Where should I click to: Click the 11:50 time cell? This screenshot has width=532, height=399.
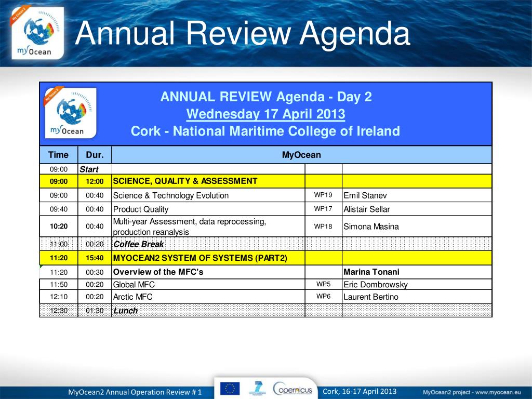(x=59, y=284)
